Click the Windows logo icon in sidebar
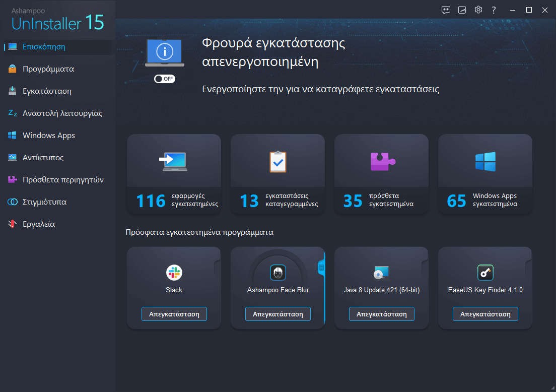Image resolution: width=556 pixels, height=392 pixels. 13,135
